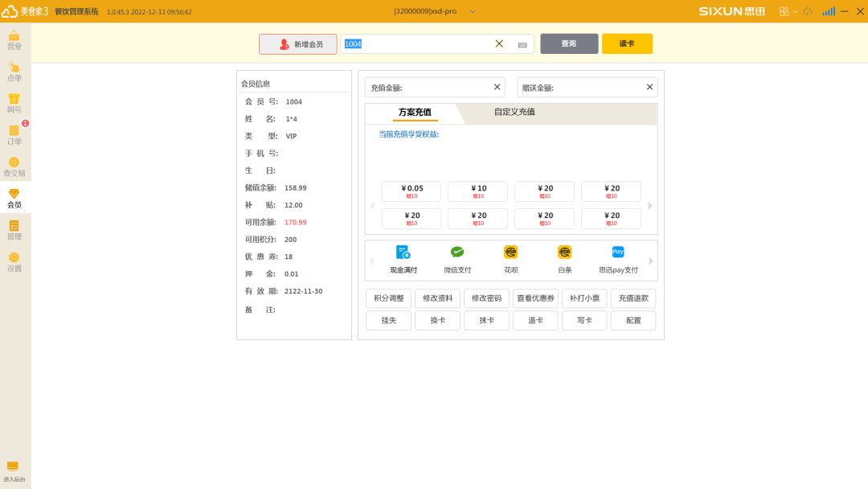Clear the 充值金额 field with its X
The image size is (868, 489).
[497, 87]
